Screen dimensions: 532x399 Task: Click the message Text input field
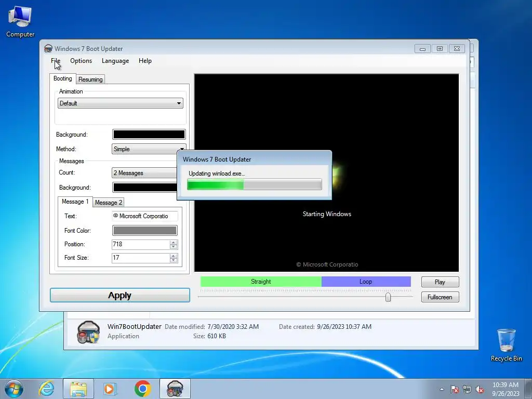145,216
